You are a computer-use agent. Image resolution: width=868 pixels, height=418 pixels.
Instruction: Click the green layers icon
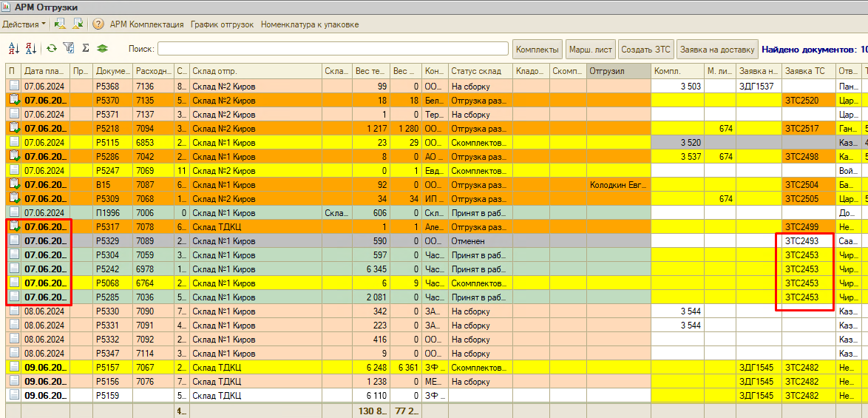[x=102, y=49]
